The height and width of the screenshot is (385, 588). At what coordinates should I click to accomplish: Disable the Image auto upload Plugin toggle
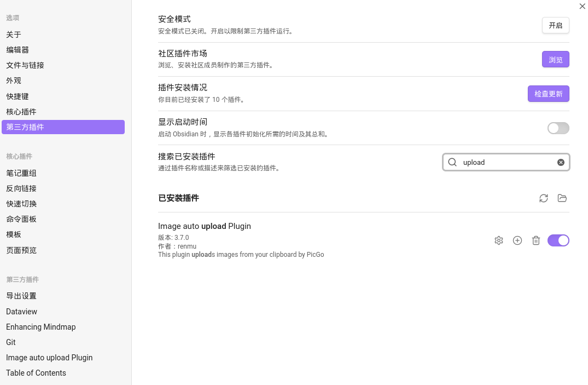558,240
